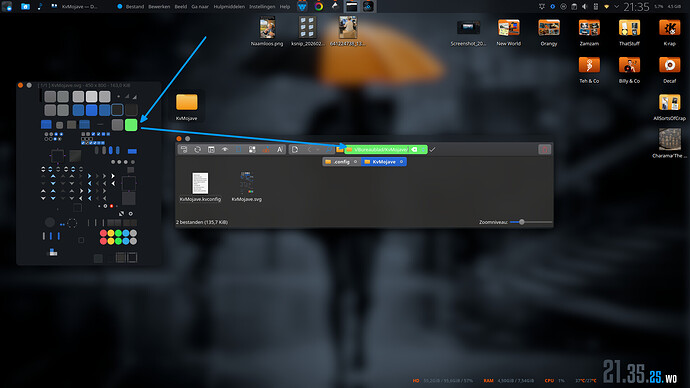Viewport: 690px width, 388px height.
Task: Click the Wi-Fi icon in system tray
Action: [x=606, y=7]
